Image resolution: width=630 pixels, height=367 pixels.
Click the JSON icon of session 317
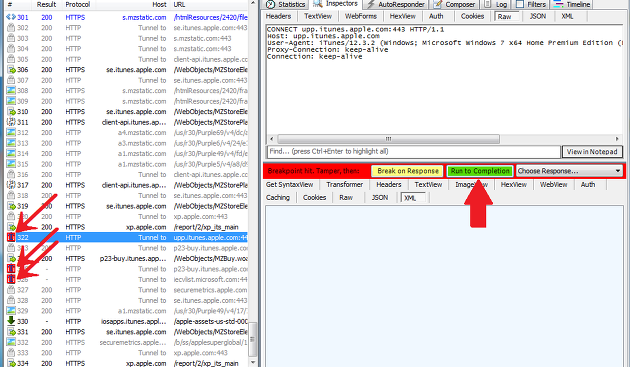point(11,185)
